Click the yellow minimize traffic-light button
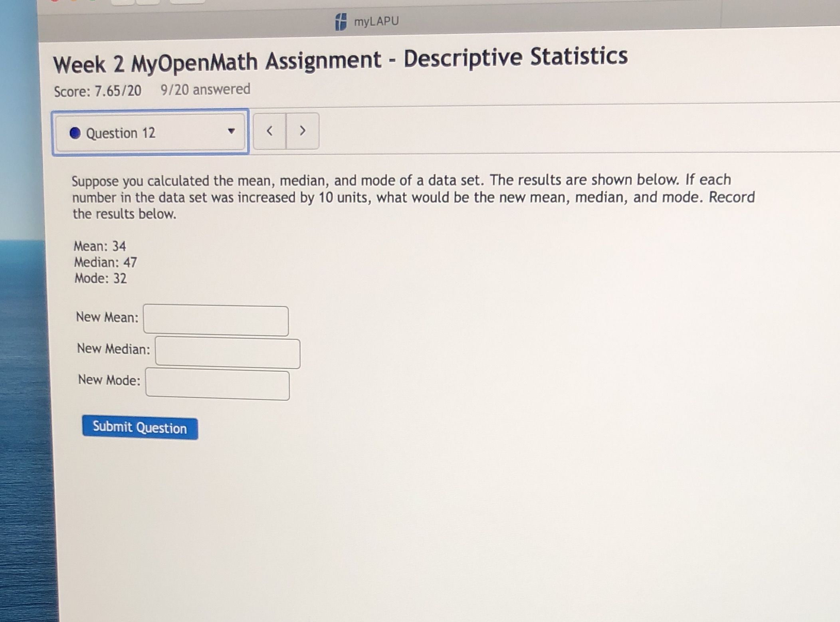The image size is (840, 622). point(73,2)
